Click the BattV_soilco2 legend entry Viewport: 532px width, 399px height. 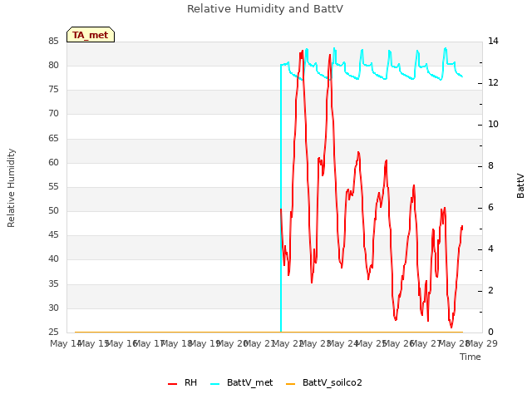(x=324, y=382)
